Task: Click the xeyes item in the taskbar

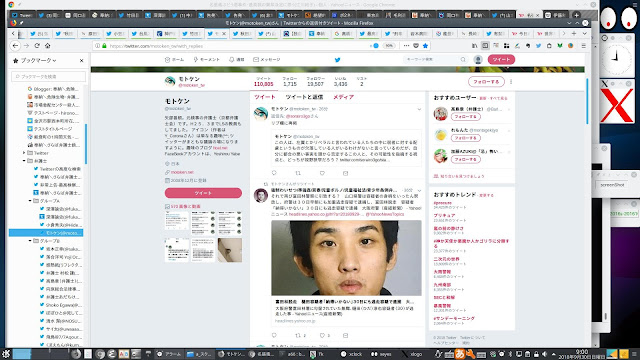Action: [382, 354]
